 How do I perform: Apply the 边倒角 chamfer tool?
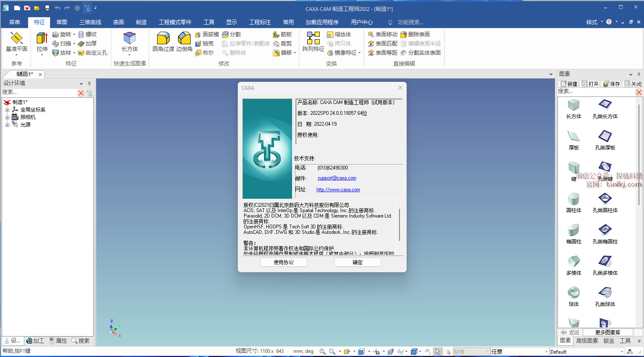(184, 42)
